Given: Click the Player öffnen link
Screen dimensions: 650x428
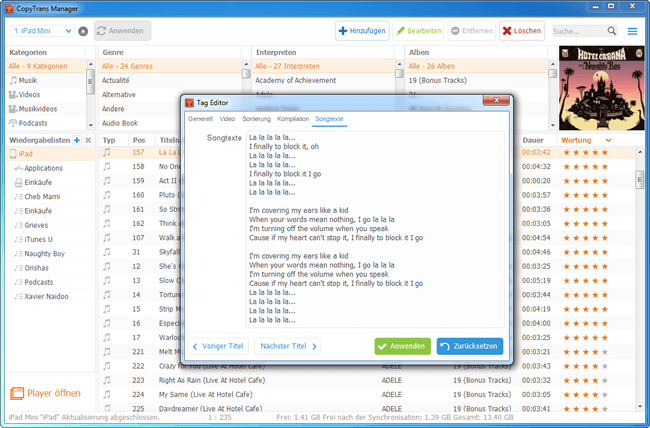Looking at the screenshot, I should click(46, 393).
